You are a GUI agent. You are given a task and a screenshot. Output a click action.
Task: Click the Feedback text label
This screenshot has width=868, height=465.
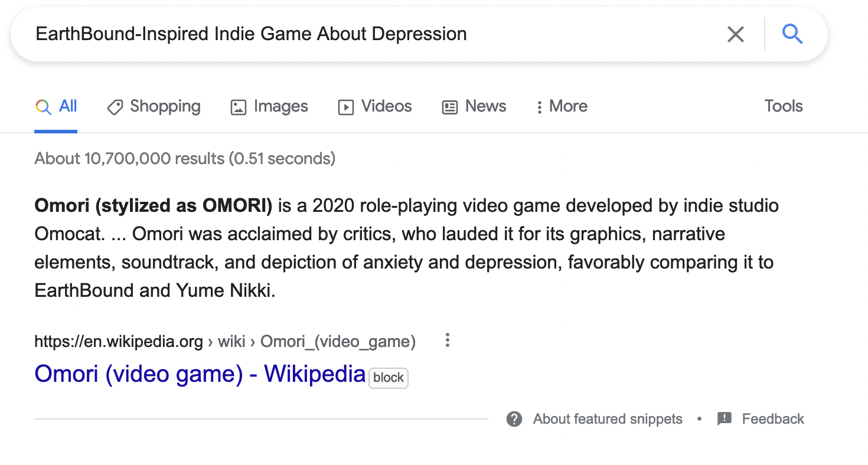(x=772, y=419)
